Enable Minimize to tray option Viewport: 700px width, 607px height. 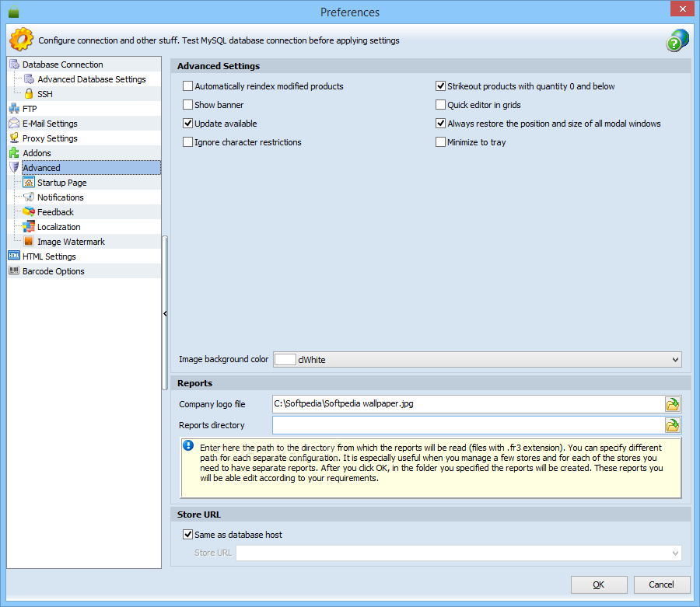click(x=441, y=142)
